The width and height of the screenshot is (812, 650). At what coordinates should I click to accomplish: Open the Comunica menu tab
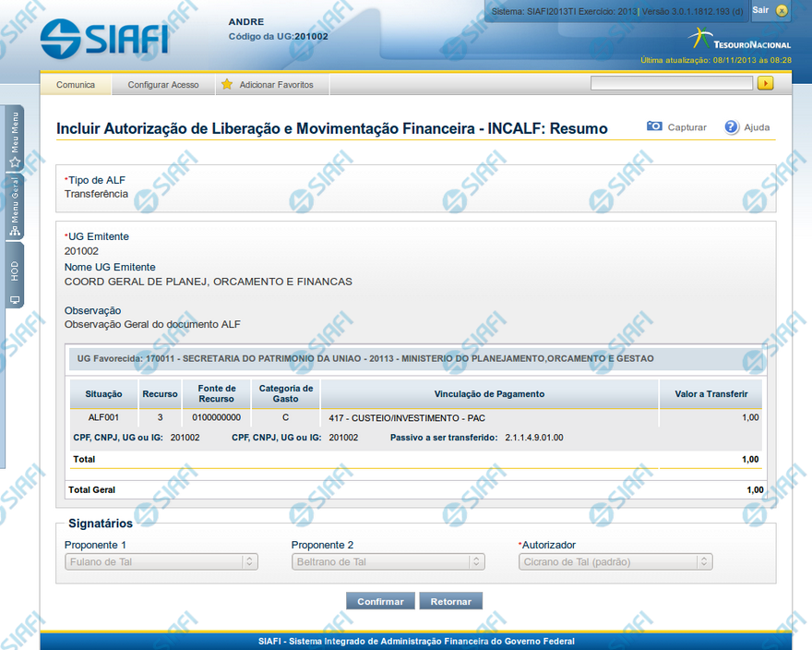pyautogui.click(x=76, y=84)
